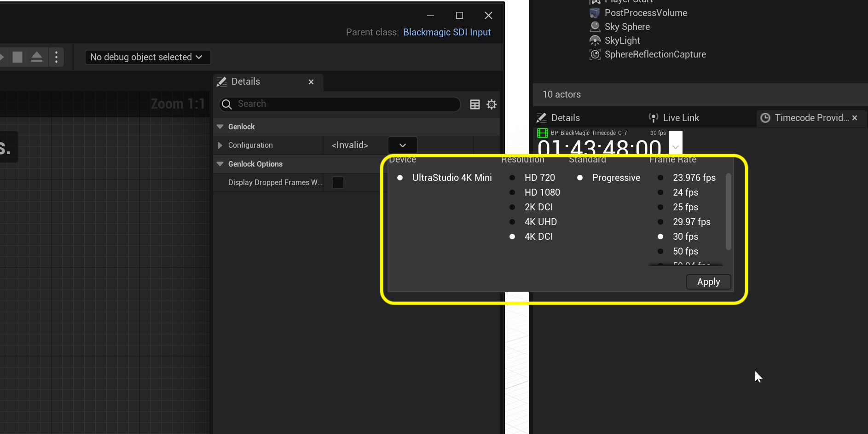Click the BP_BlackMagic_Timecode_C_7 provider label

(x=589, y=133)
